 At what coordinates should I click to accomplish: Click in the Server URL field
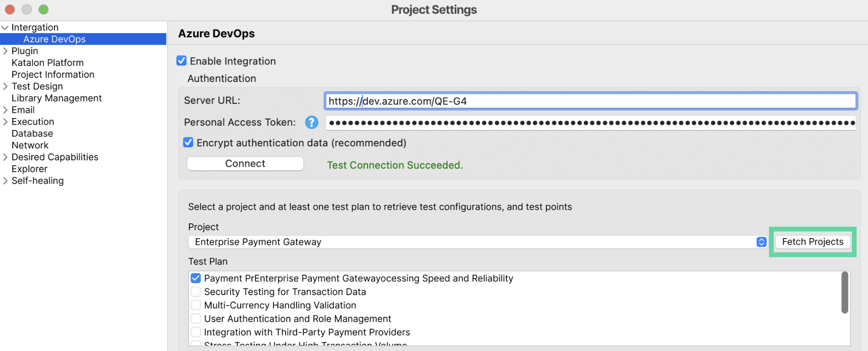pos(590,101)
